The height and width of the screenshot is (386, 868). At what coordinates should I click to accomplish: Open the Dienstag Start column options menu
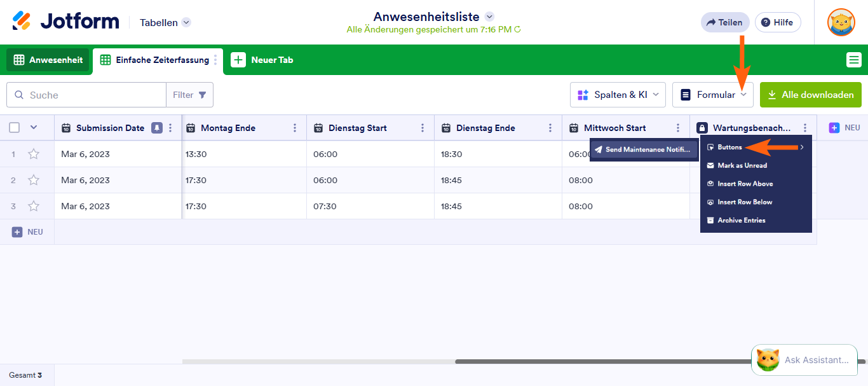pos(423,128)
